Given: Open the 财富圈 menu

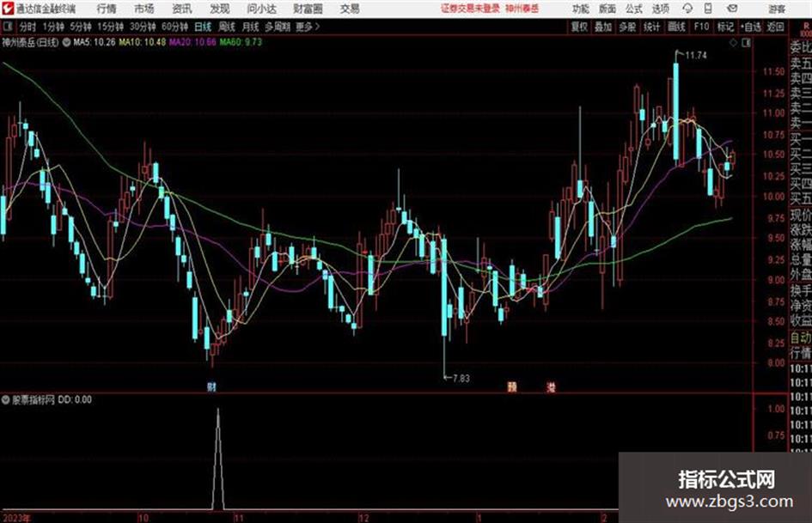Looking at the screenshot, I should point(308,9).
